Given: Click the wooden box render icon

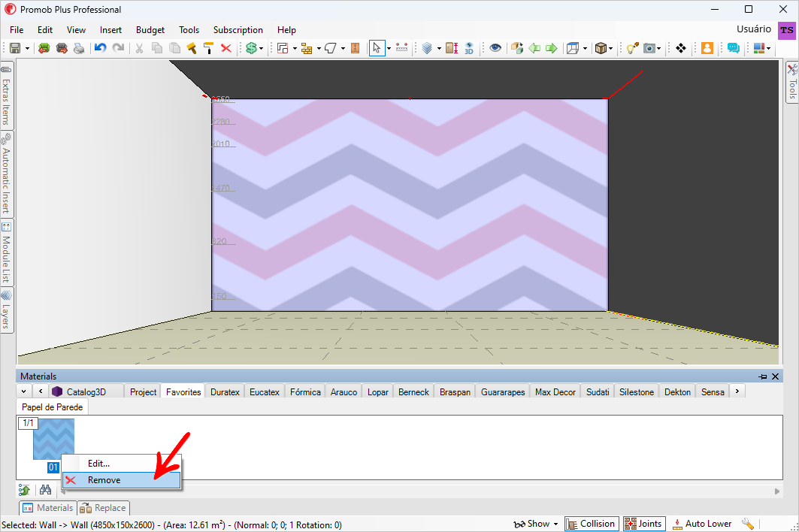Looking at the screenshot, I should (601, 48).
